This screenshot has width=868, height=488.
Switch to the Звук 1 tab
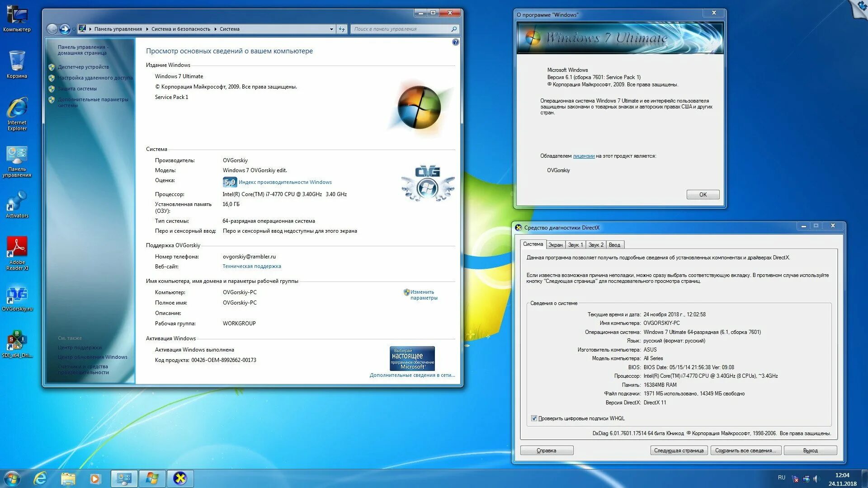pyautogui.click(x=575, y=245)
